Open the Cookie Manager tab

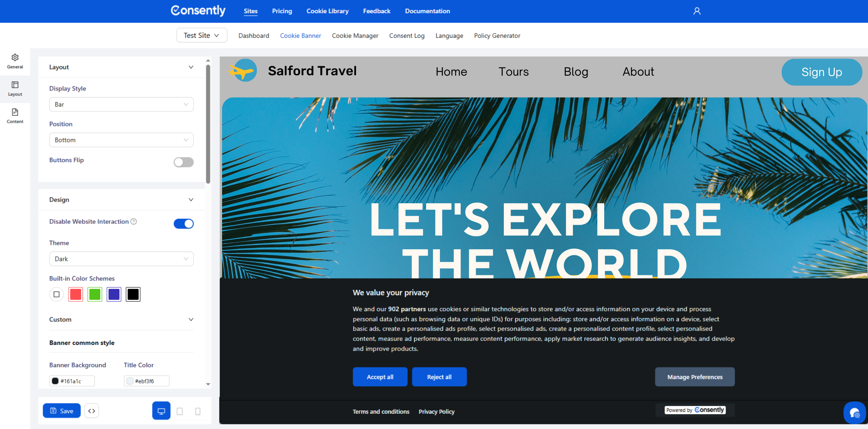[x=355, y=35]
